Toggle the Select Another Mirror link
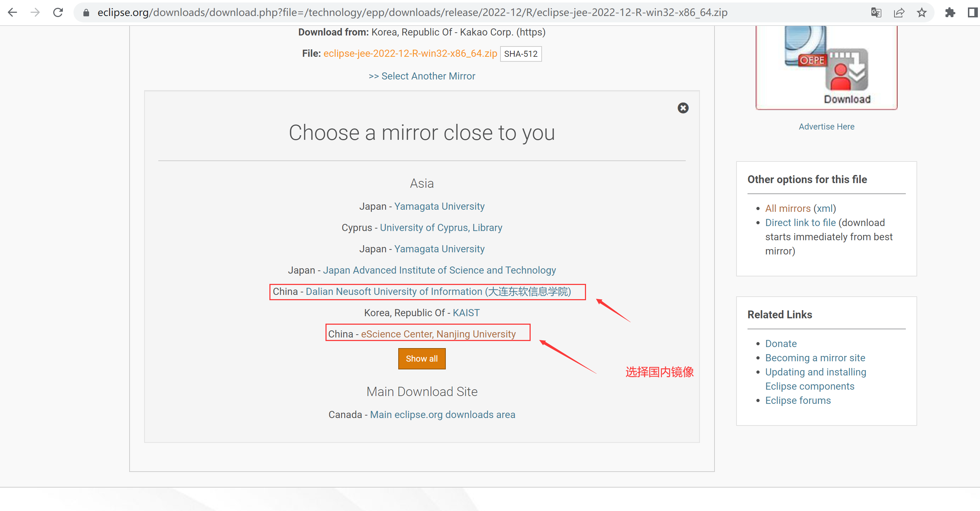This screenshot has width=980, height=511. coord(422,76)
